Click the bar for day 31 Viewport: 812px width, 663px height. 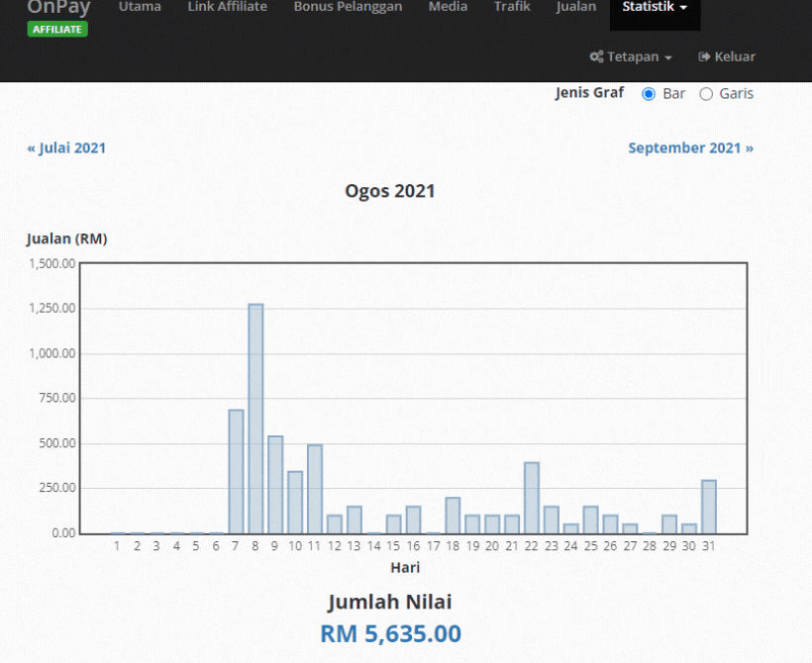pyautogui.click(x=709, y=507)
